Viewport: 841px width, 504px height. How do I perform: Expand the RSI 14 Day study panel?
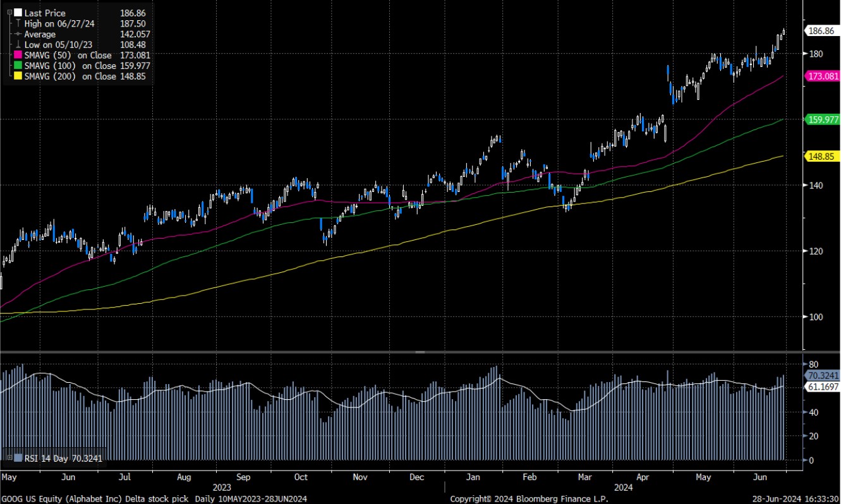(9, 457)
